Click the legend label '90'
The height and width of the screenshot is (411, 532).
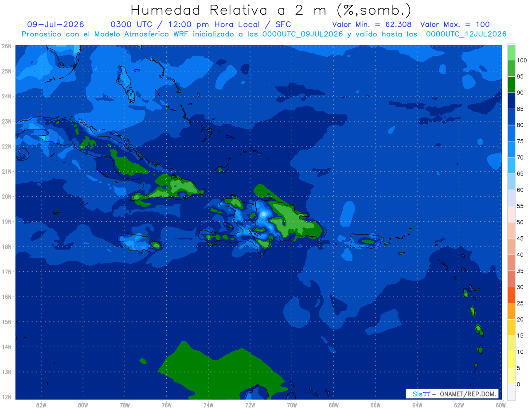[x=520, y=93]
